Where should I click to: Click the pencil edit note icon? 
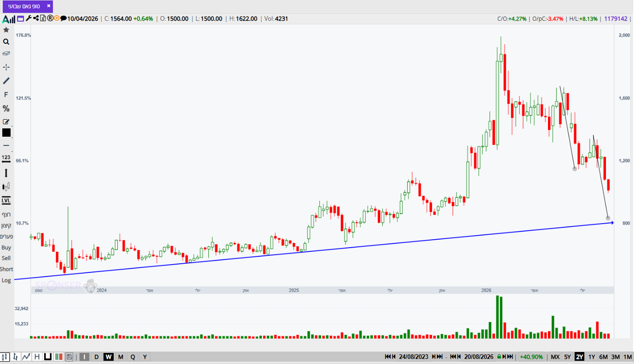tap(6, 121)
